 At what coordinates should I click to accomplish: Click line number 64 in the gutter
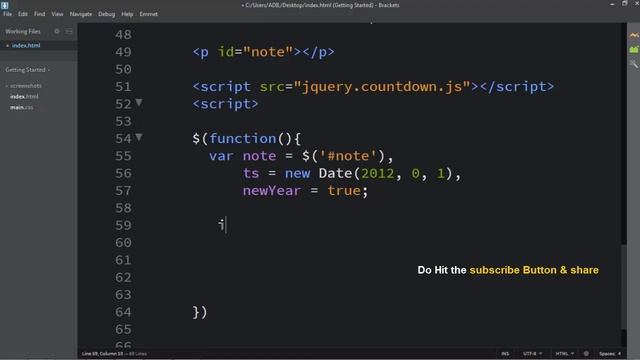pos(123,312)
